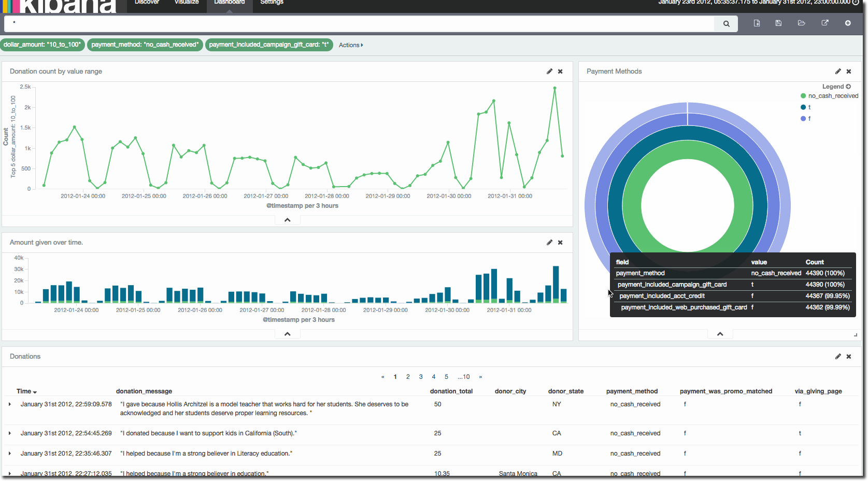
Task: Edit the Donation count by value range panel
Action: [549, 72]
